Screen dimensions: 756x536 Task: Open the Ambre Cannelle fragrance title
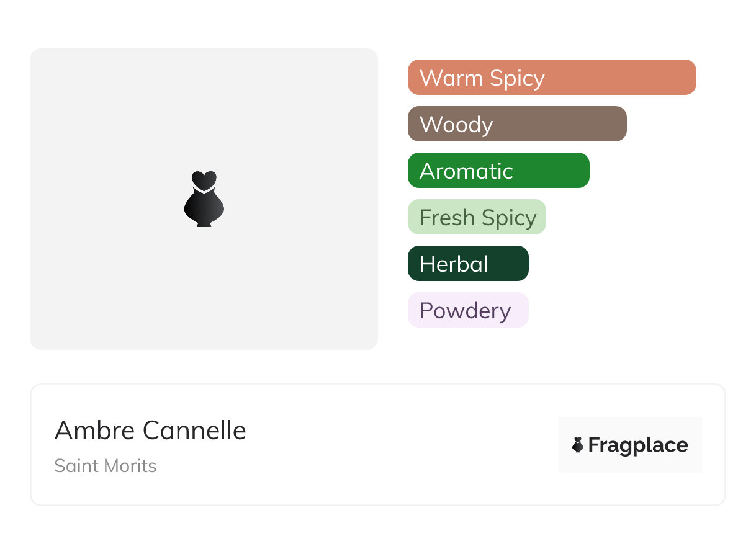pyautogui.click(x=150, y=431)
